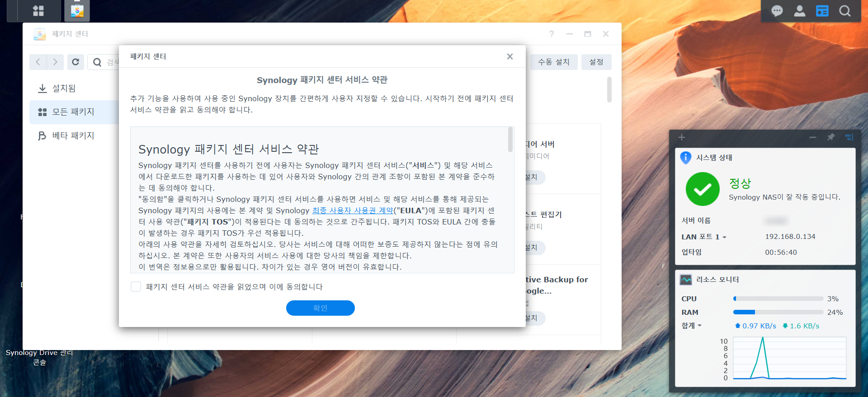Open the DSM main menu grid icon
Screen dimensions: 868x397
(x=38, y=10)
